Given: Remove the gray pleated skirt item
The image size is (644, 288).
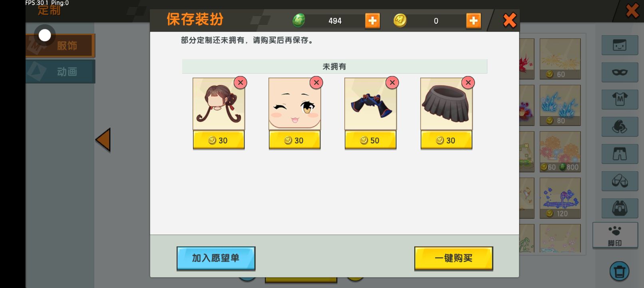Looking at the screenshot, I should point(468,82).
